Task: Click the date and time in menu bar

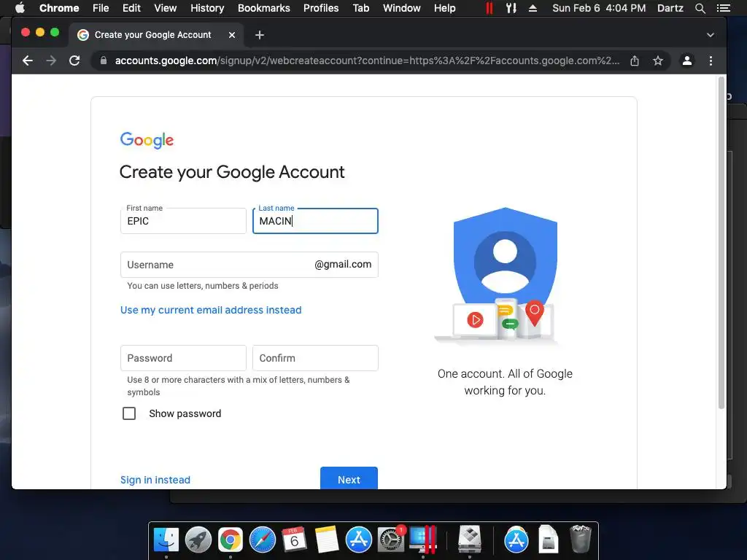Action: coord(599,8)
